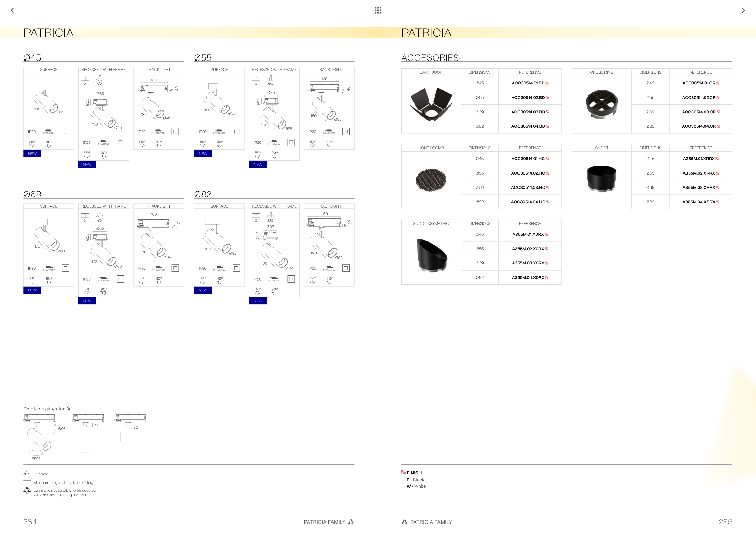Click the cross ring accessory image

point(601,104)
